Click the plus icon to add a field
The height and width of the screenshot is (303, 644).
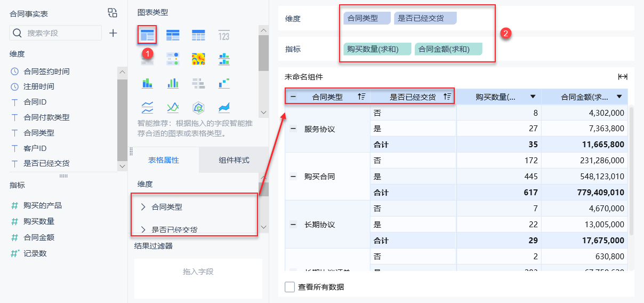pos(113,33)
